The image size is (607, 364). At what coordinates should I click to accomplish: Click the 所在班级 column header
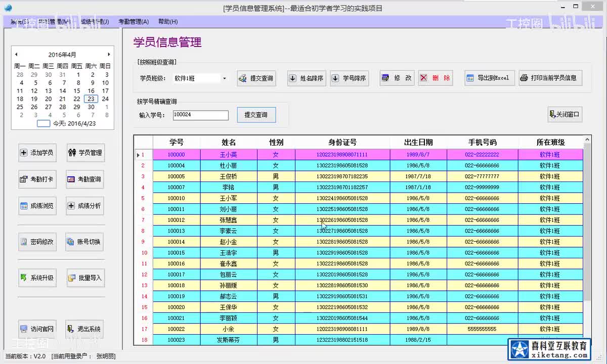(x=550, y=143)
